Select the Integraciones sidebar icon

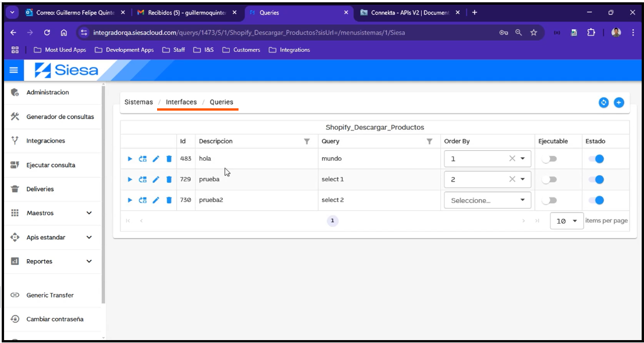tap(14, 140)
